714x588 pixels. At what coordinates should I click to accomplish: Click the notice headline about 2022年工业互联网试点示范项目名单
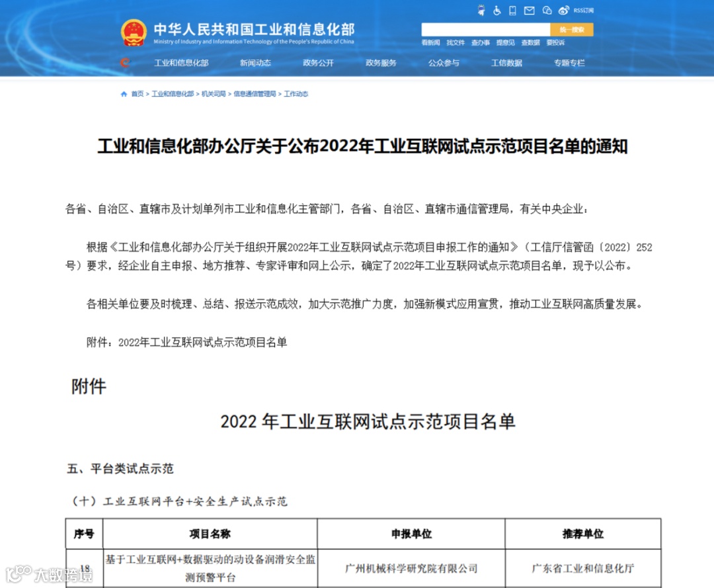click(x=363, y=146)
